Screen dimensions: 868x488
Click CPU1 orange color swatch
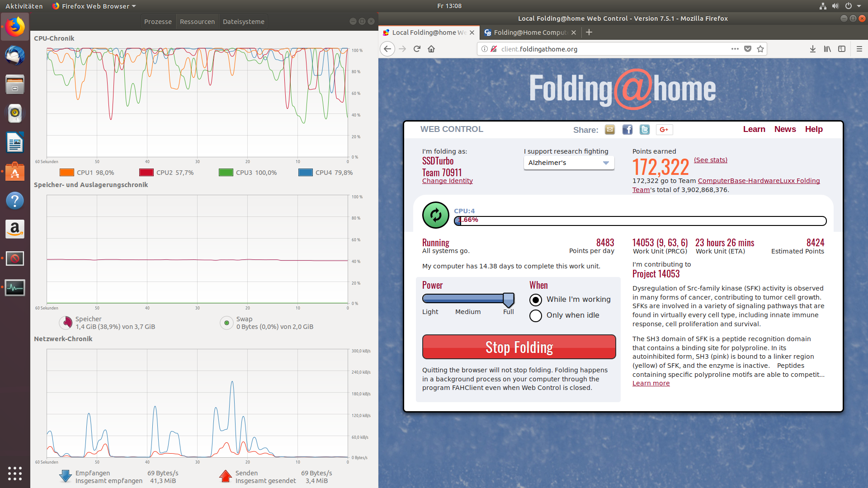coord(66,173)
